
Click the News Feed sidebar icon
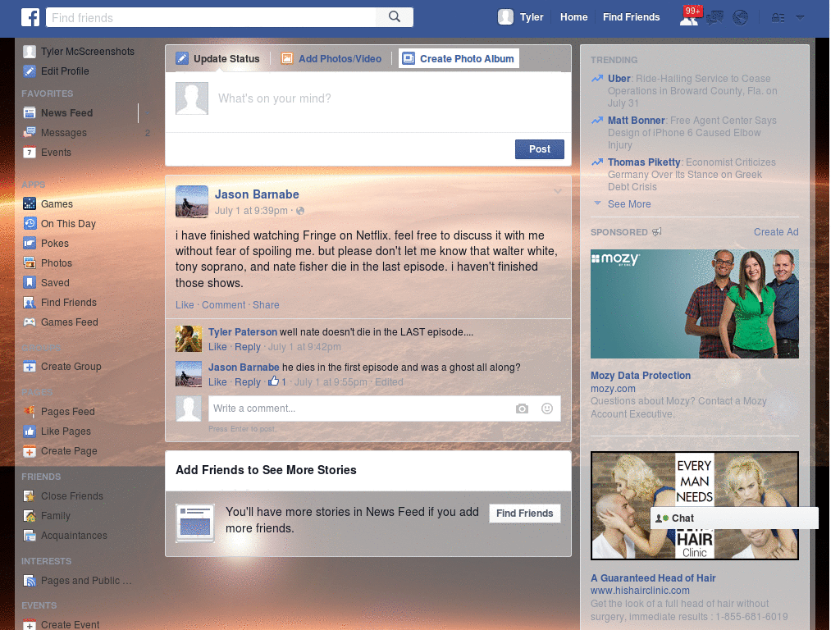point(30,112)
